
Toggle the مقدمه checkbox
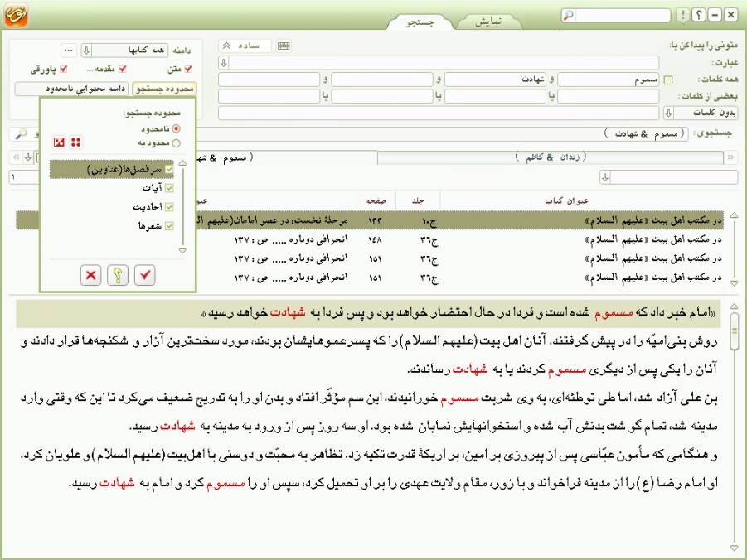pyautogui.click(x=123, y=69)
